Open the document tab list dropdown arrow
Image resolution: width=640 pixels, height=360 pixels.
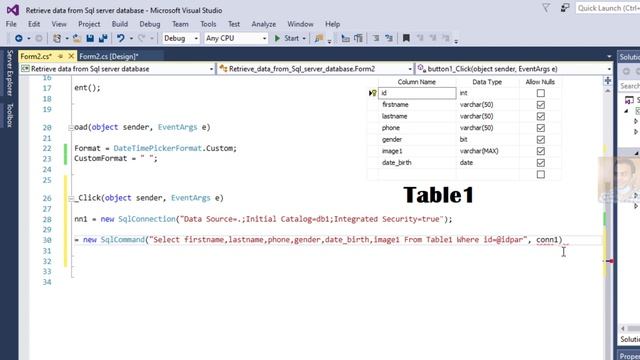pos(609,56)
